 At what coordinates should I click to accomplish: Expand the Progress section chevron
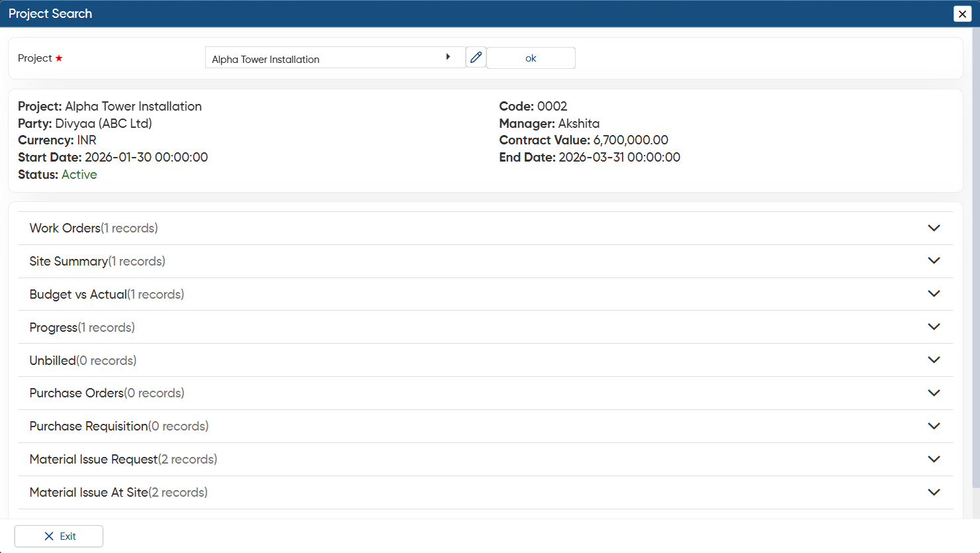tap(934, 327)
